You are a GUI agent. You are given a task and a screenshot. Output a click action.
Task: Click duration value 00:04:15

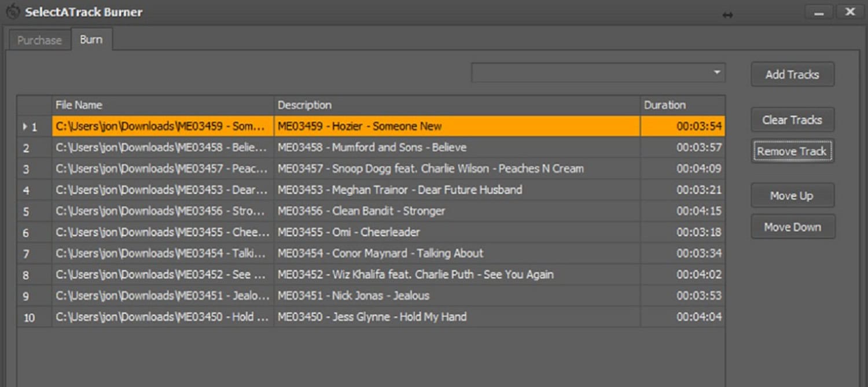[699, 211]
